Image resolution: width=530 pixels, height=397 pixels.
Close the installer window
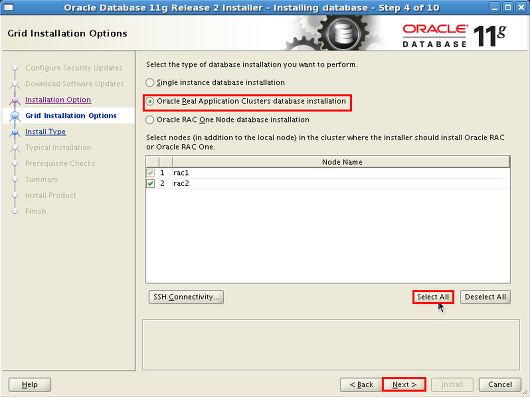522,7
